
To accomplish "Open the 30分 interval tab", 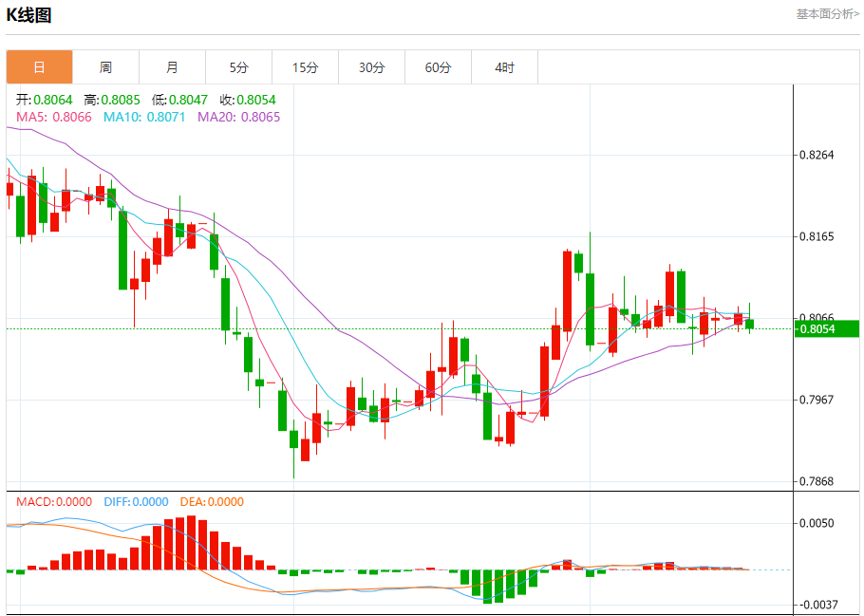I will pyautogui.click(x=372, y=67).
